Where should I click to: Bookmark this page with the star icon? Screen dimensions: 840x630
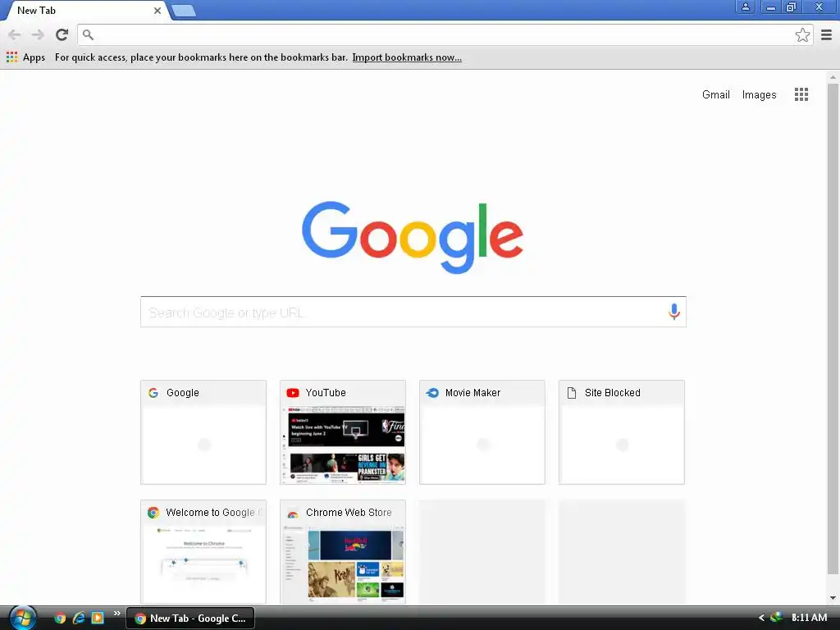[x=802, y=34]
